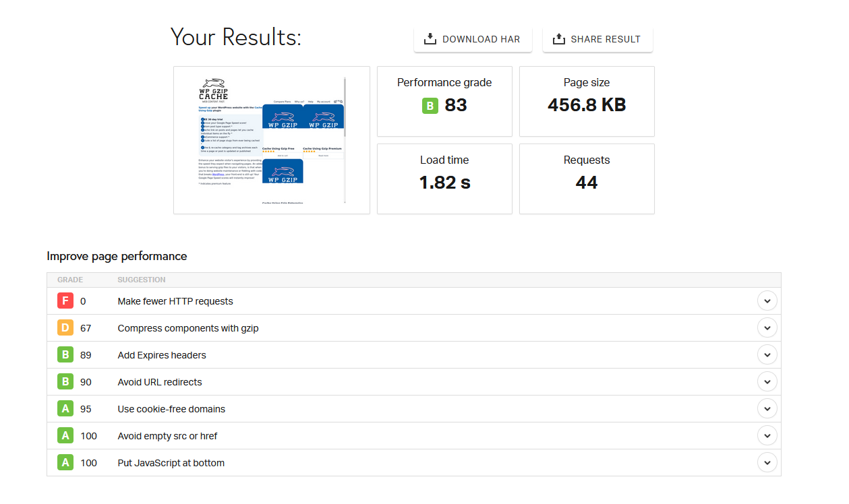Click the share icon beside SHARE RESULT

[x=558, y=39]
